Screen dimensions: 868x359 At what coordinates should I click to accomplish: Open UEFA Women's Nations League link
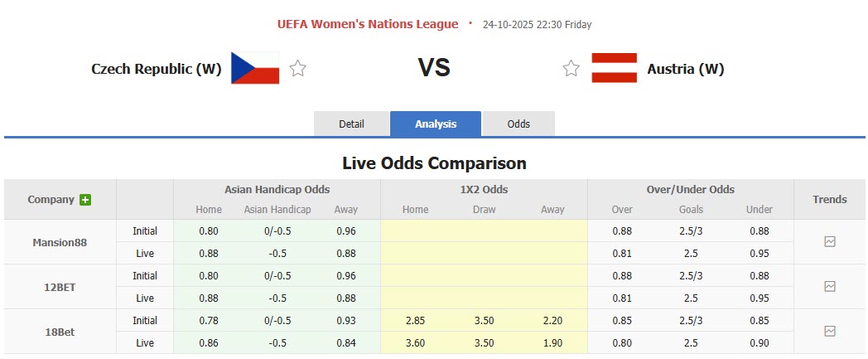[x=368, y=24]
